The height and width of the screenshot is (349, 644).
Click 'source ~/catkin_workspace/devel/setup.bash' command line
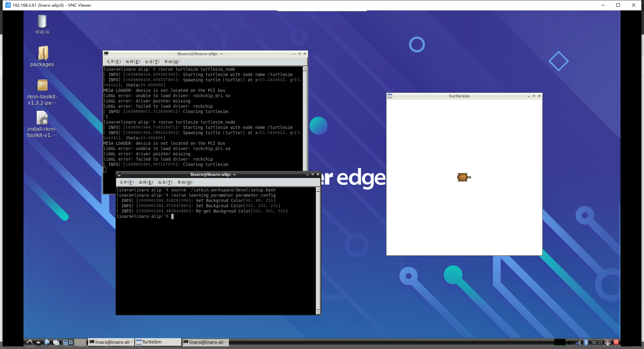click(196, 190)
